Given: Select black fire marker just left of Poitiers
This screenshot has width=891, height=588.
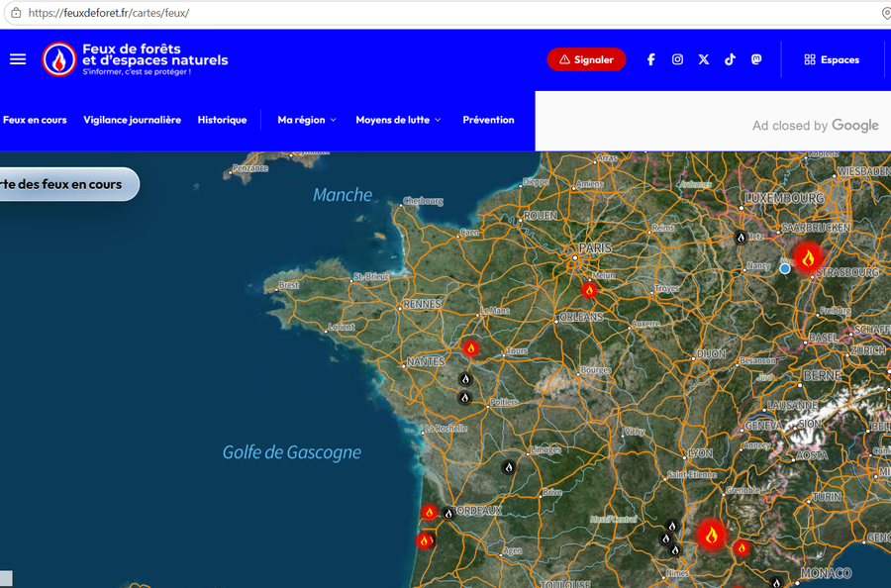Looking at the screenshot, I should coord(465,398).
